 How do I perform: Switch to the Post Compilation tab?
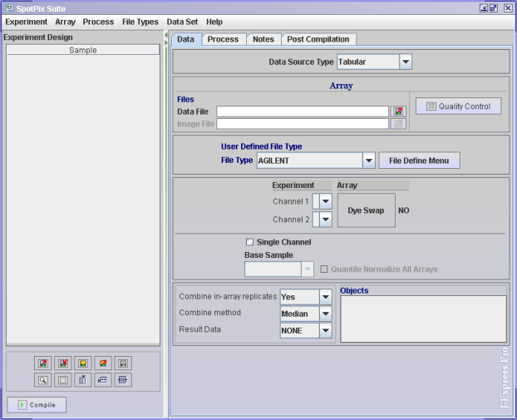pos(319,39)
